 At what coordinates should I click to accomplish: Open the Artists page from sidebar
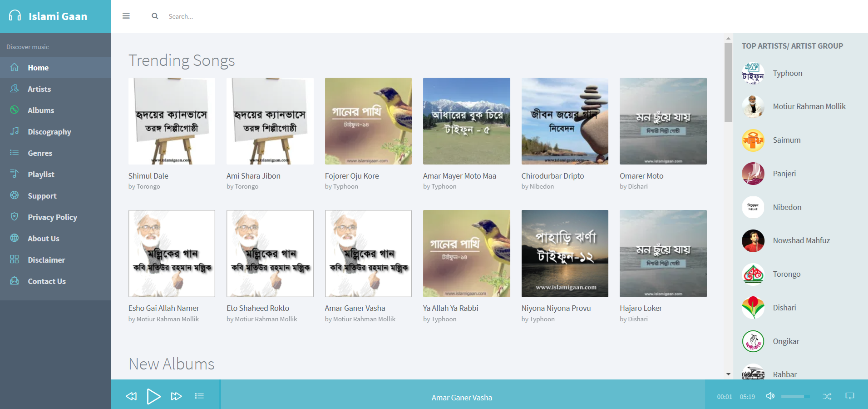click(39, 89)
